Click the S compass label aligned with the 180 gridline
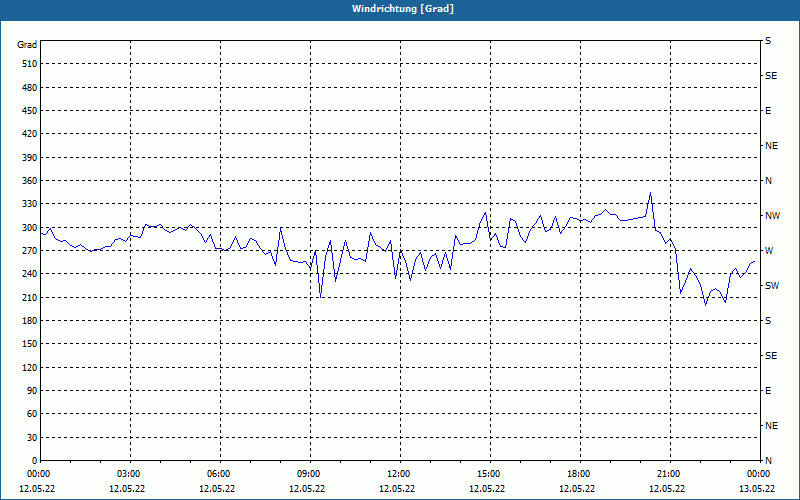Screen dimensions: 800x500 click(768, 321)
